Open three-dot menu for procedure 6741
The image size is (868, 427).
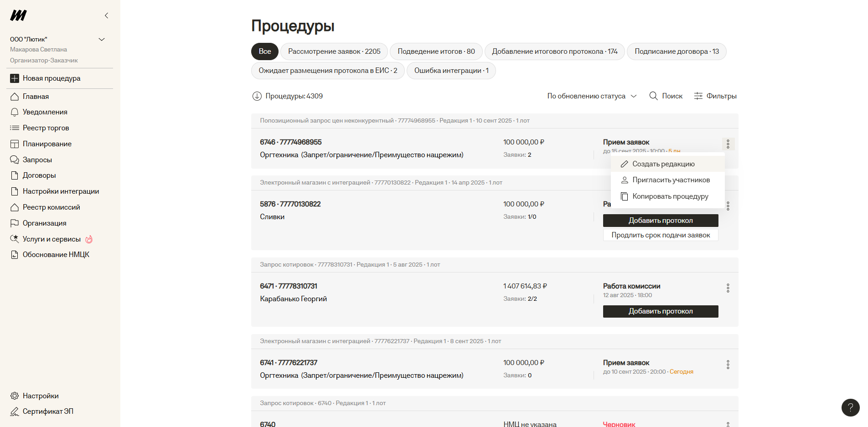tap(728, 365)
